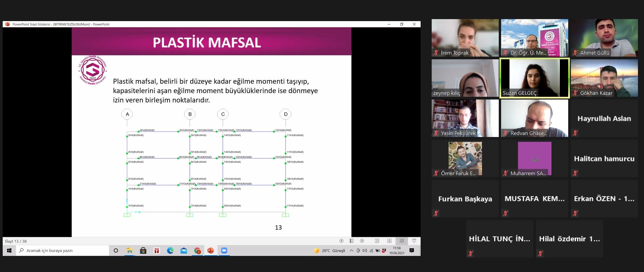
Task: Select Yasin Pekyürek's video tile
Action: pos(465,118)
